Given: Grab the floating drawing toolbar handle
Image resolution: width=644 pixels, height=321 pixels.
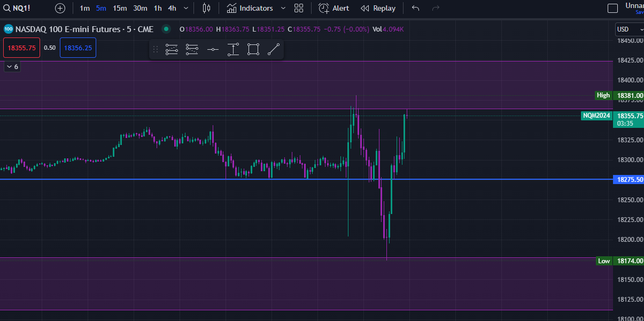Looking at the screenshot, I should [155, 49].
